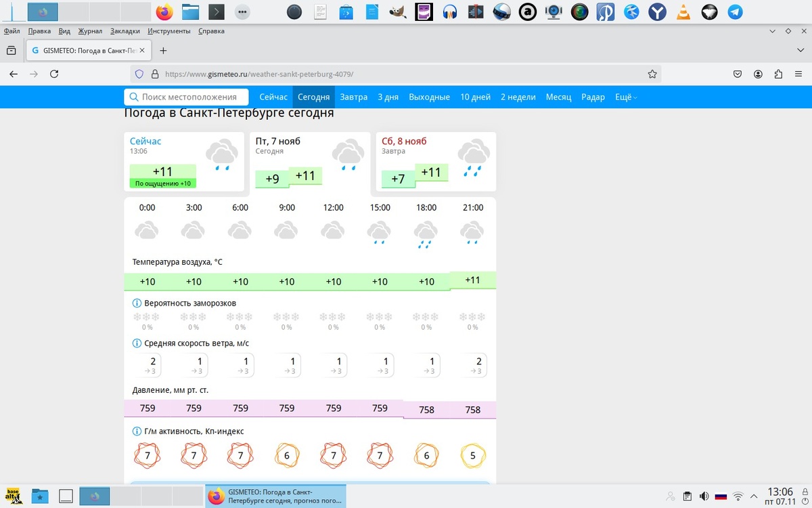
Task: Open the blue store bag icon in top panel
Action: point(346,12)
